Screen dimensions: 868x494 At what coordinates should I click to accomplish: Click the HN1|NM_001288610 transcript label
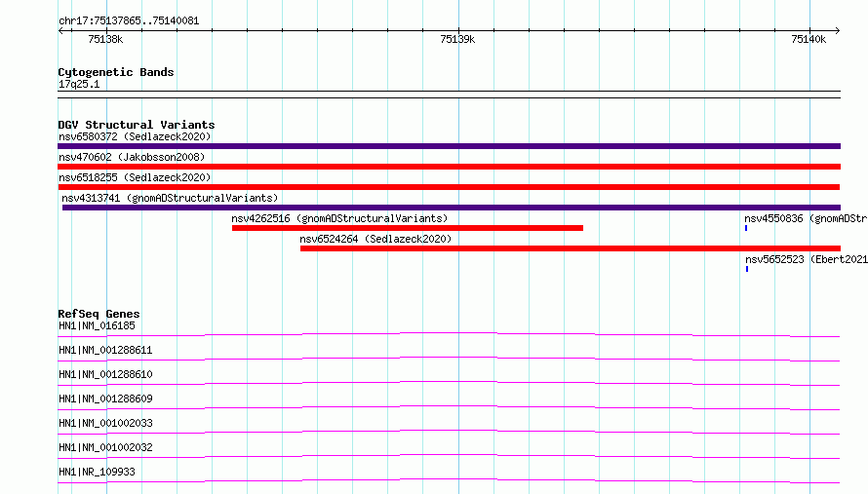(x=105, y=374)
